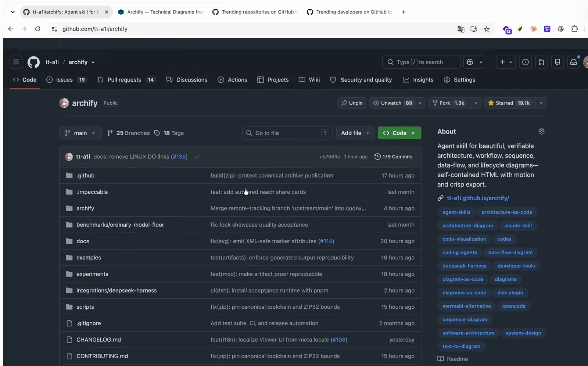
Task: Click the view site information icon
Action: coord(54,29)
